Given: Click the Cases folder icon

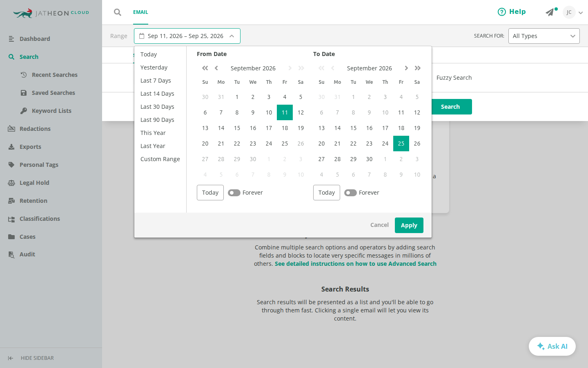Looking at the screenshot, I should pyautogui.click(x=11, y=237).
